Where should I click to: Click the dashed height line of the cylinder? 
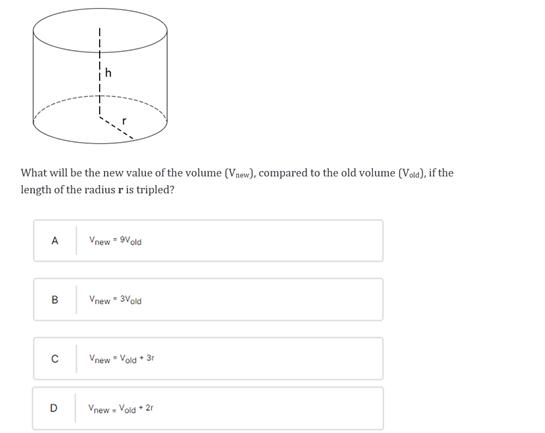[x=99, y=71]
